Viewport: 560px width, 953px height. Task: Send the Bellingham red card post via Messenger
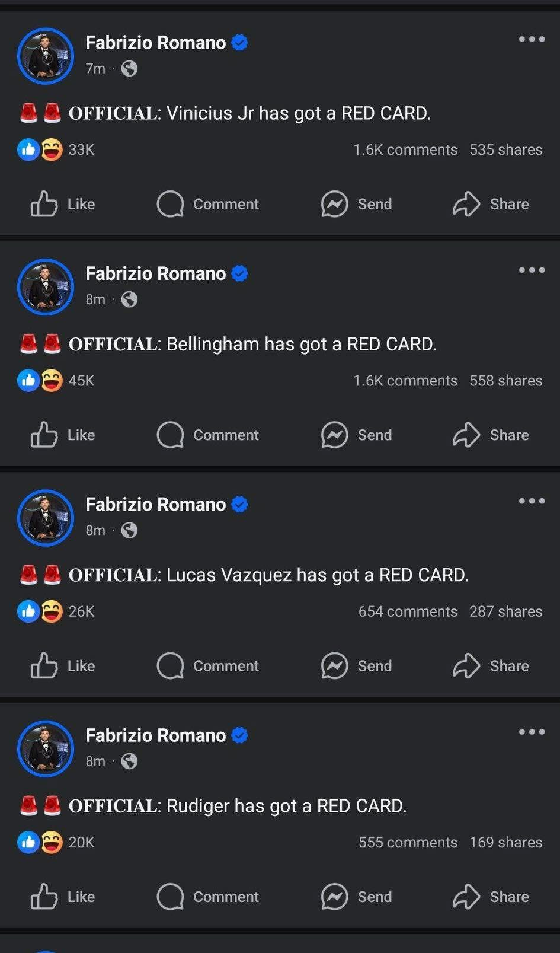(x=356, y=435)
